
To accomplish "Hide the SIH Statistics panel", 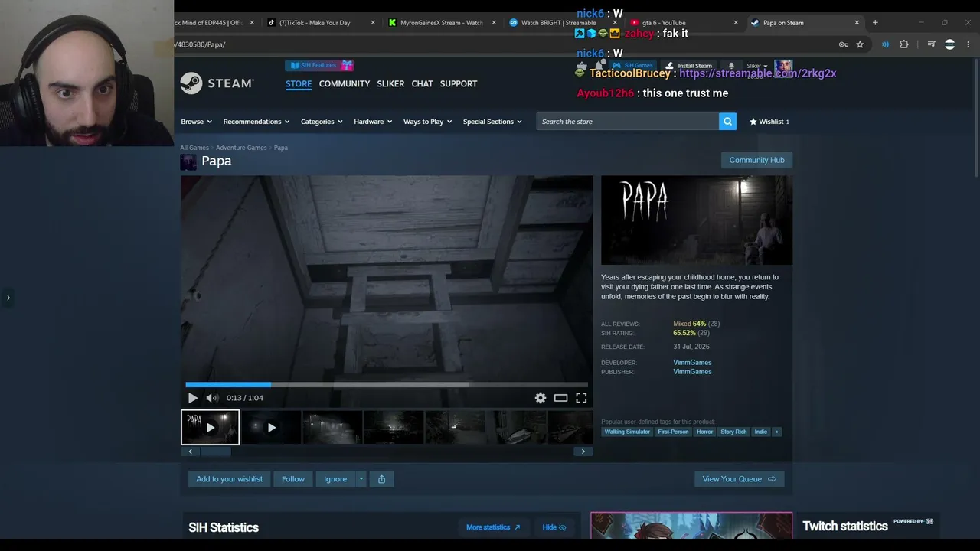I will click(x=554, y=527).
